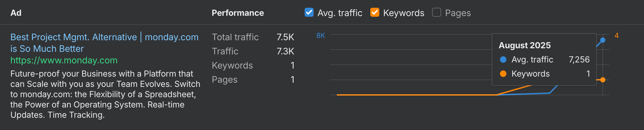Viewport: 644px width, 130px height.
Task: Click the orange data point on the chart
Action: coord(603,80)
